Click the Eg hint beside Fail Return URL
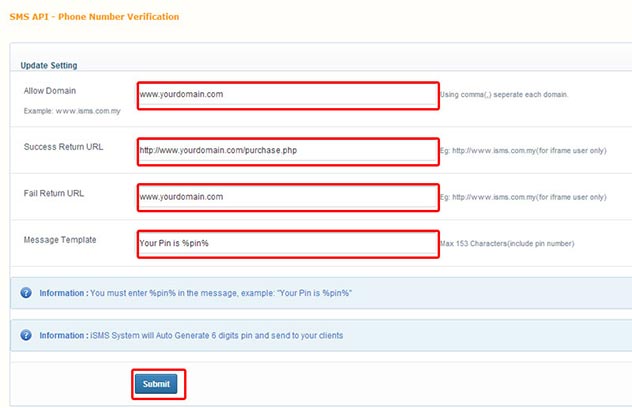This screenshot has width=632, height=408. click(523, 197)
